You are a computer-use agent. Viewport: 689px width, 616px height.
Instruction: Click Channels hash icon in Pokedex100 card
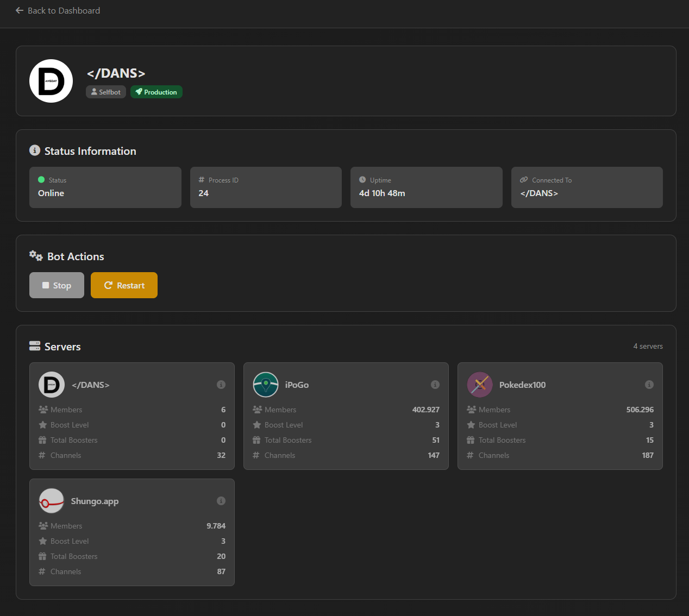(x=470, y=455)
